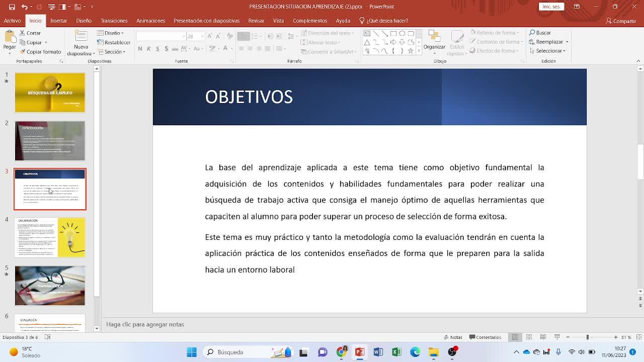This screenshot has width=644, height=362.
Task: Click the Pegar paste icon
Action: point(9,38)
